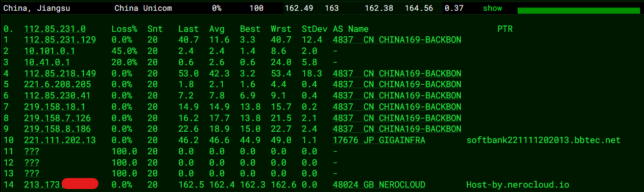Click the ??? entry in hop 13
The width and height of the screenshot is (644, 192).
pos(32,173)
